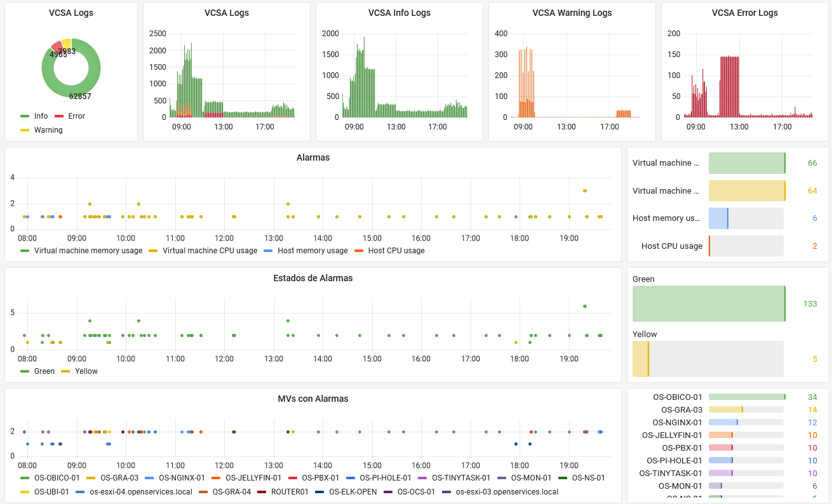Click the OS-JELLYFIN-01 legend color marker
Image resolution: width=832 pixels, height=504 pixels.
click(x=216, y=478)
